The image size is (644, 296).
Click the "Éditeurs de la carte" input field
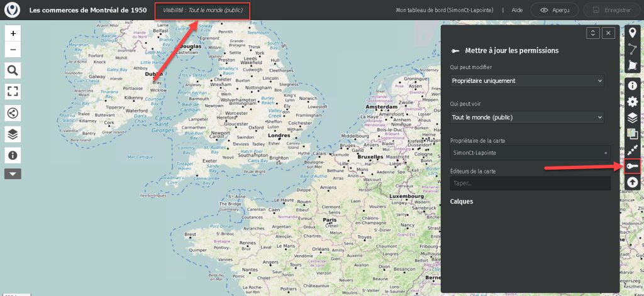(x=530, y=184)
